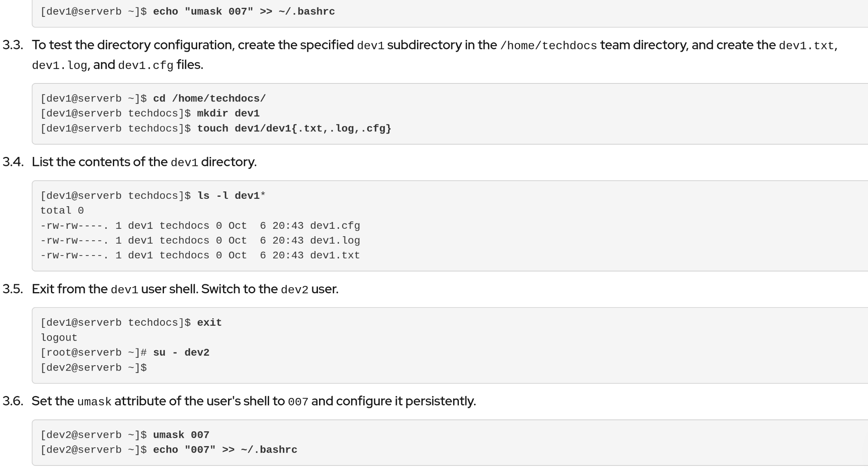Click the step 3.3 number label
The width and height of the screenshot is (868, 472).
(13, 45)
